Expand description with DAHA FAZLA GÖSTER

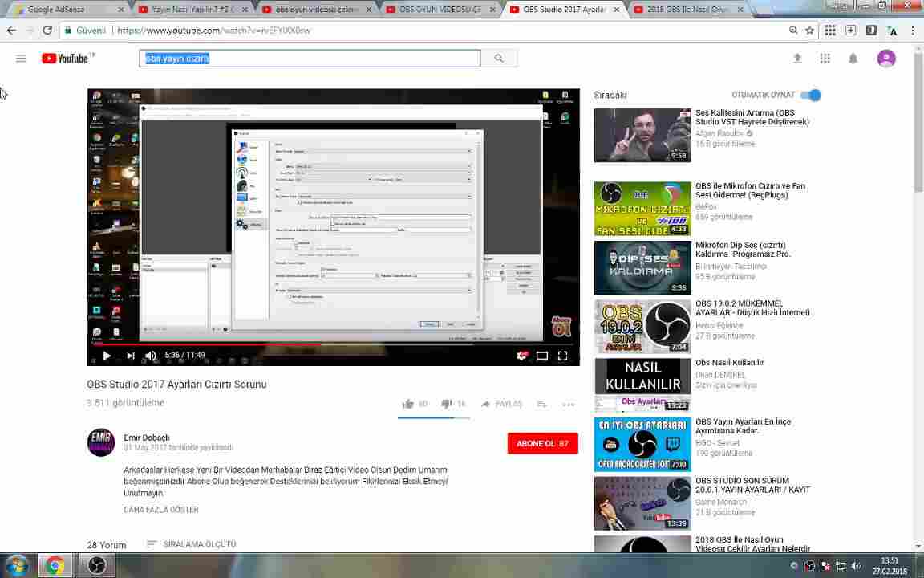point(161,510)
